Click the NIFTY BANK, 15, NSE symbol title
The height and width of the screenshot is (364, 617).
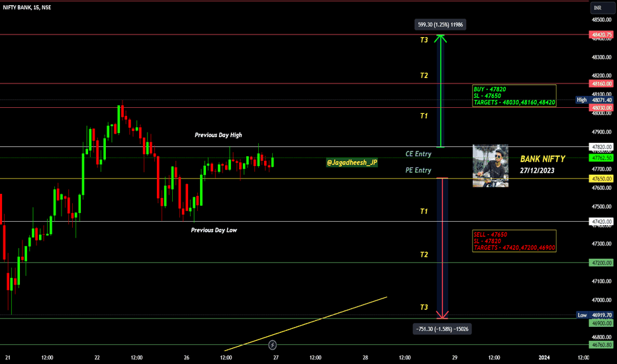click(26, 7)
